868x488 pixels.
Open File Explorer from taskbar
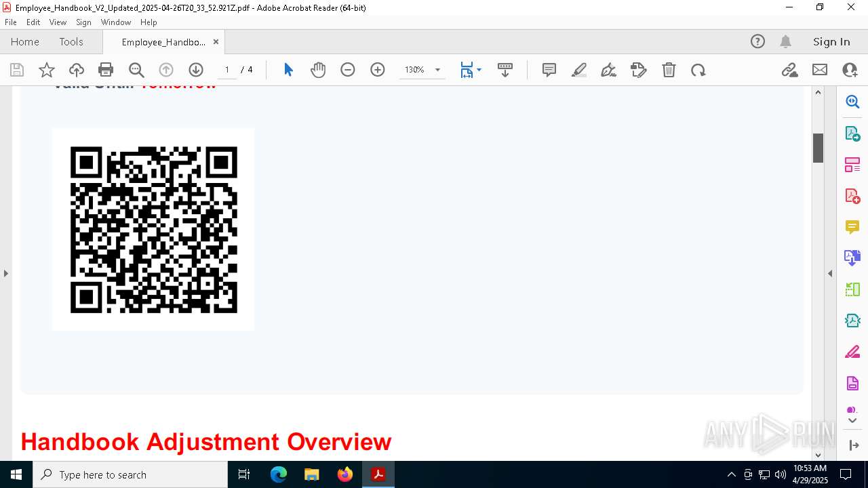click(312, 474)
